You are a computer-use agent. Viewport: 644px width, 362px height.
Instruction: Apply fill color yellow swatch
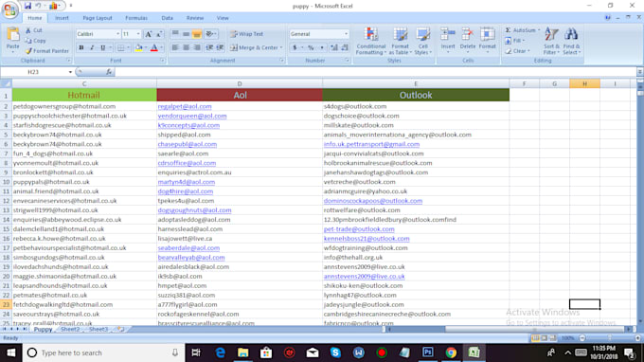(x=139, y=48)
